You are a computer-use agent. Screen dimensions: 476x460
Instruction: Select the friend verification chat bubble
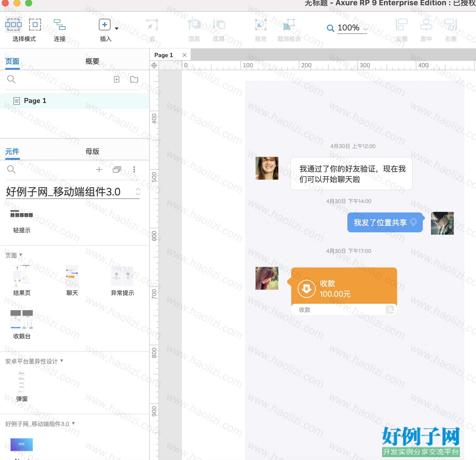click(351, 174)
